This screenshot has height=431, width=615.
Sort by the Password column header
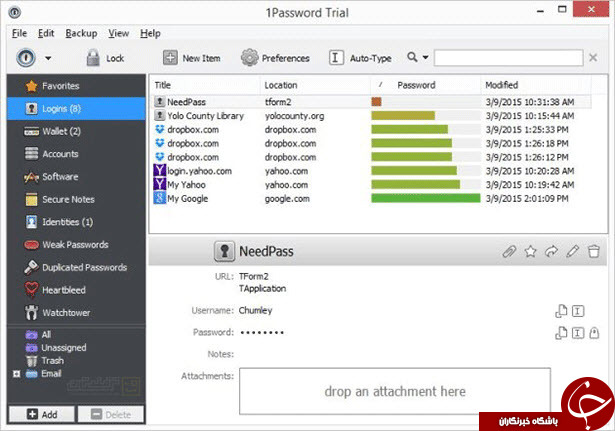point(426,85)
